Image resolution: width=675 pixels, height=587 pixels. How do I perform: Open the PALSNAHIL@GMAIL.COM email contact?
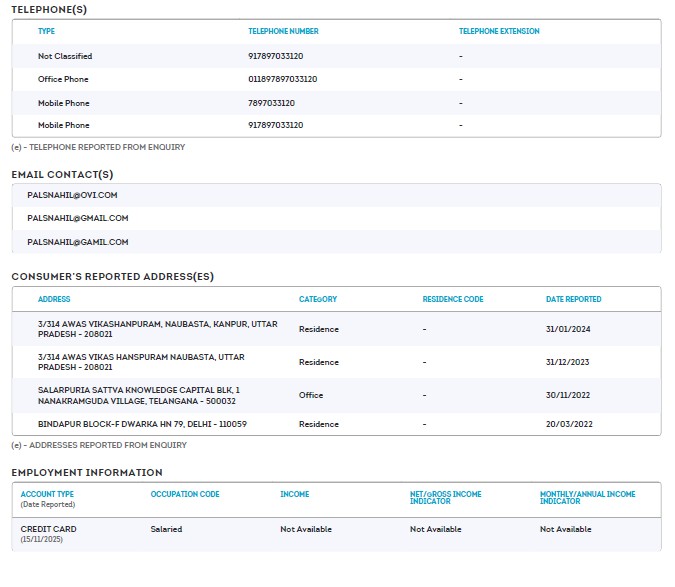[77, 218]
